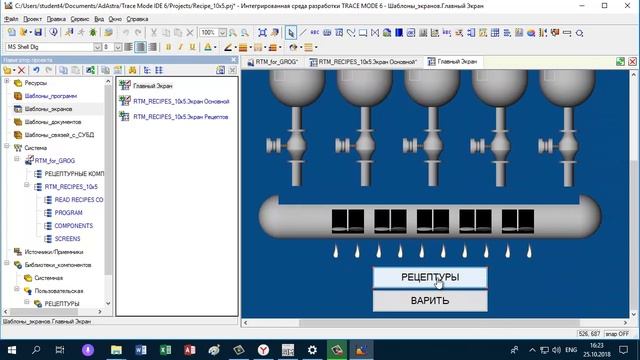Click the tree view mode icon in navigator
The height and width of the screenshot is (360, 640).
(x=147, y=70)
